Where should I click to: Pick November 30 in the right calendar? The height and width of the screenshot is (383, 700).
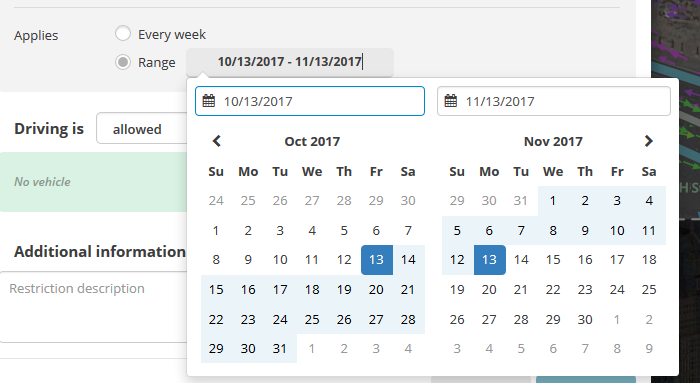tap(585, 320)
